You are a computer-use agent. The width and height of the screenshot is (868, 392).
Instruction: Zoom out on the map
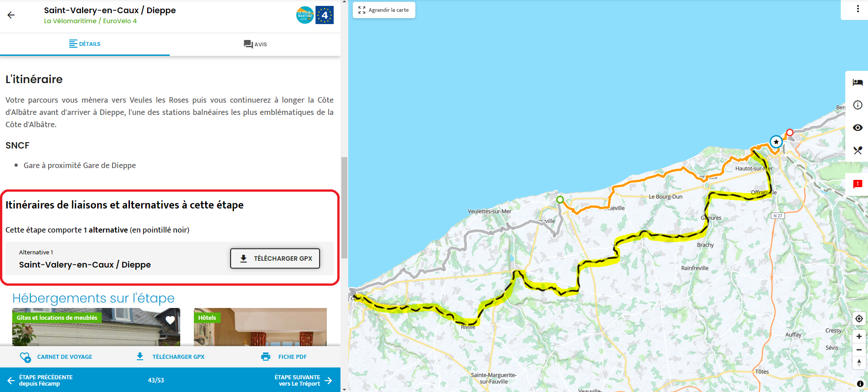click(x=858, y=350)
